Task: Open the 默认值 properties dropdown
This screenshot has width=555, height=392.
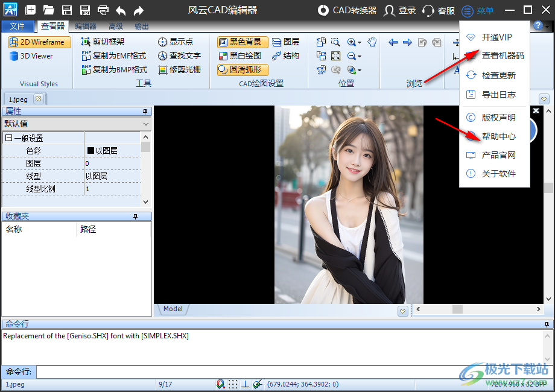Action: click(77, 124)
